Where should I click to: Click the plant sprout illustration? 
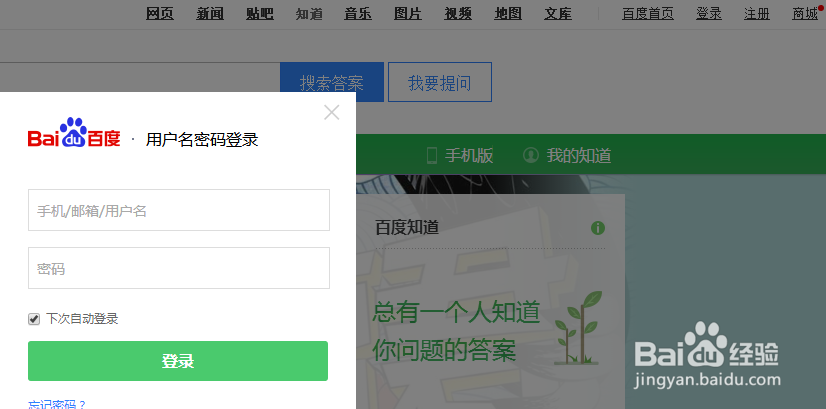click(x=578, y=328)
